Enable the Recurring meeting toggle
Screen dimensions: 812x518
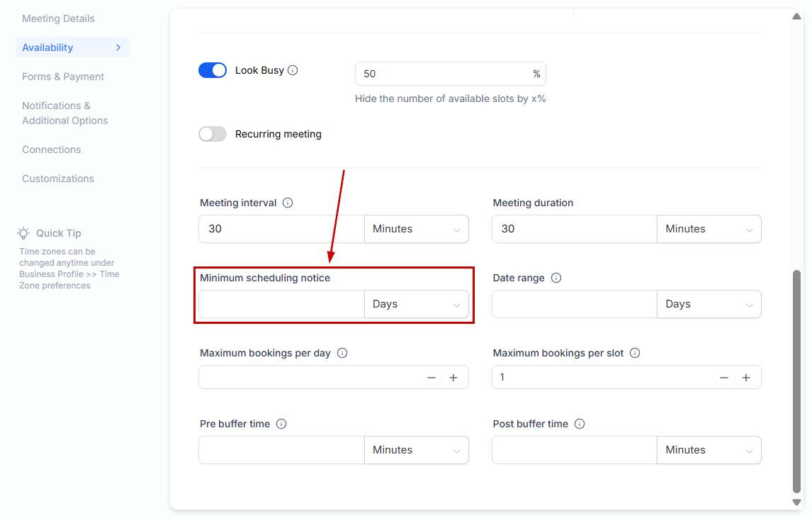coord(213,134)
